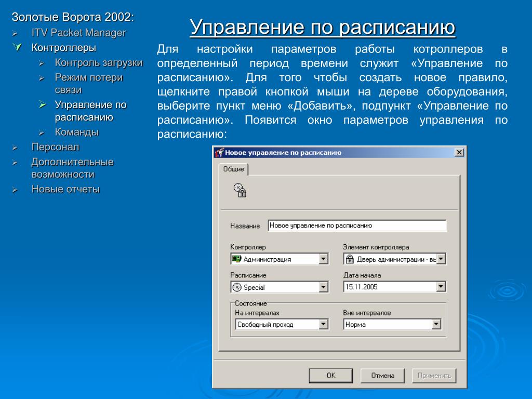The image size is (532, 399).
Task: Click the Отмена button
Action: (382, 376)
